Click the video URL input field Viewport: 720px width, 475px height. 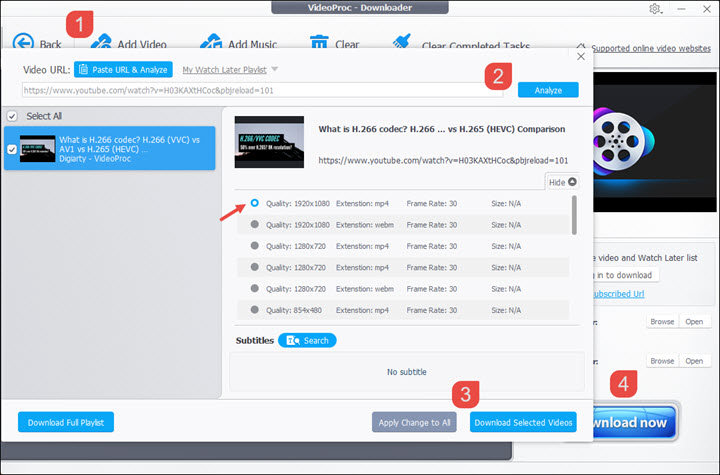pos(263,90)
